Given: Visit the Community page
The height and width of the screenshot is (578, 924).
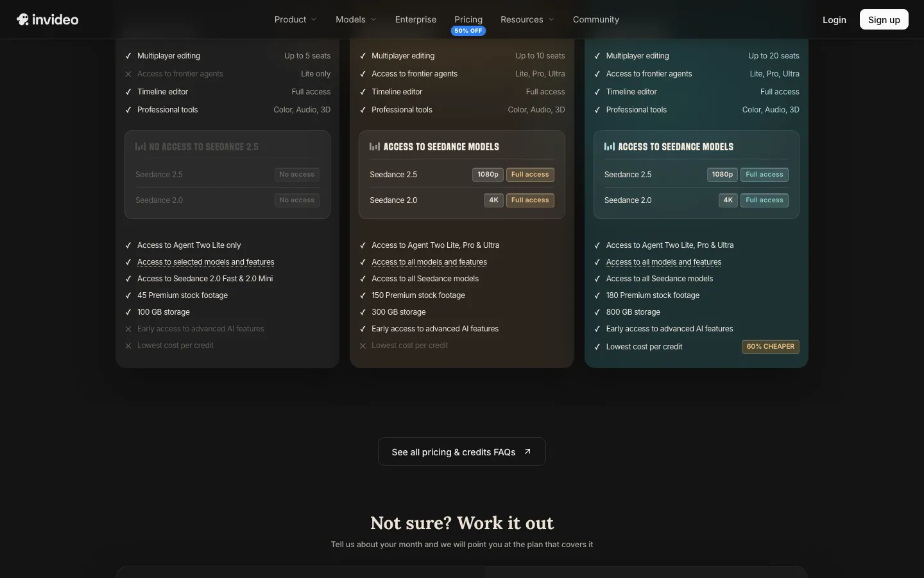Looking at the screenshot, I should point(596,19).
